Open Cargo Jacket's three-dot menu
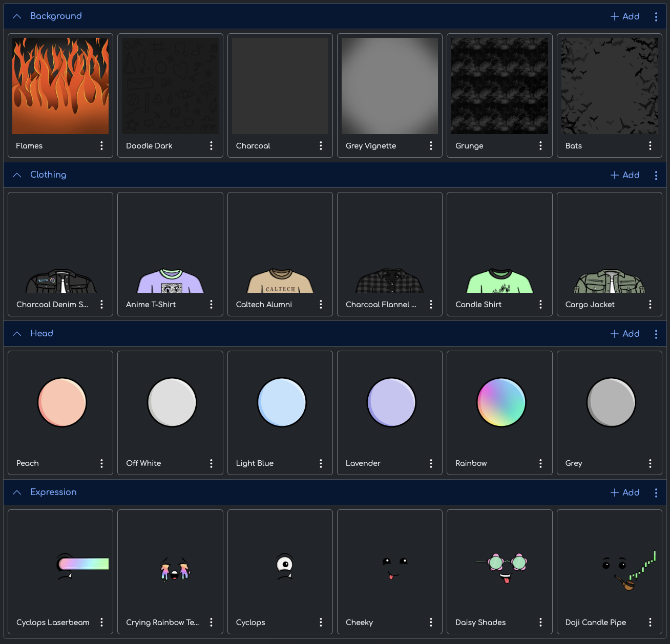Screen dimensions: 670x644 coord(650,305)
